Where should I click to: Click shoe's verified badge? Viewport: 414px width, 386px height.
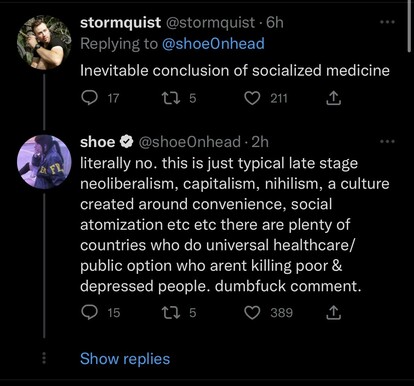126,142
